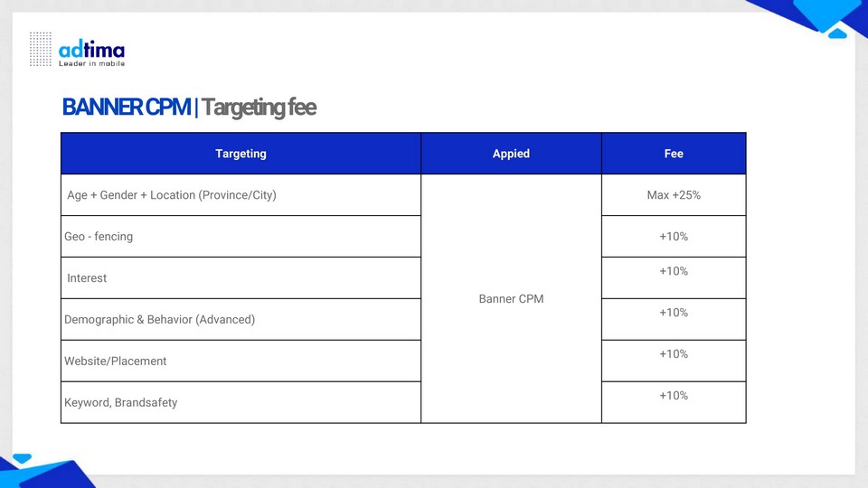Screen dimensions: 868x488
Task: Click the 'Geo - fencing' cell
Action: click(x=99, y=237)
